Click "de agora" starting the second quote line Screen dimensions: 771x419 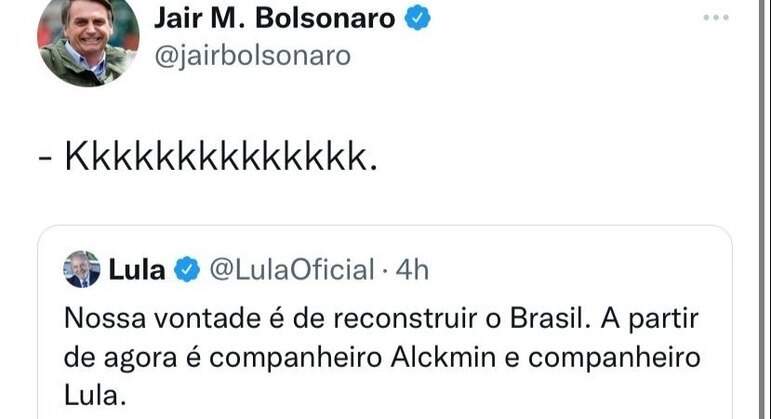tap(106, 356)
